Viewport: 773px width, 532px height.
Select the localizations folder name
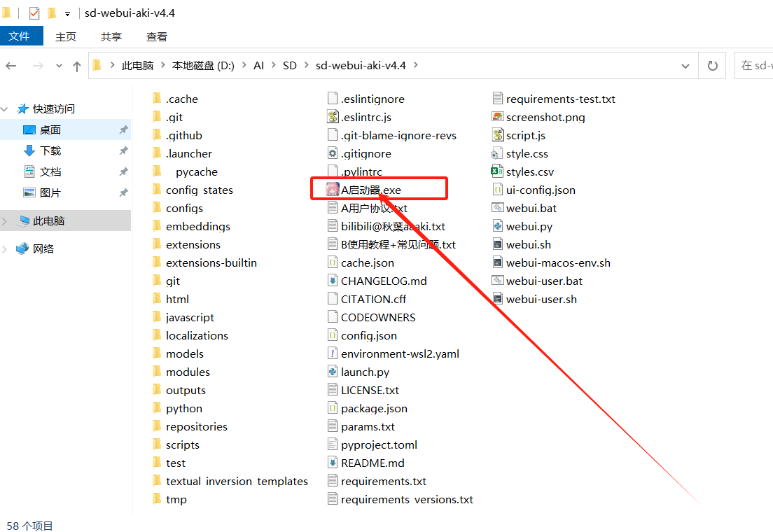point(197,336)
